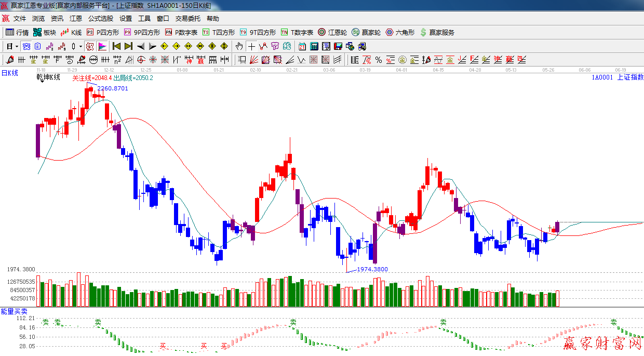Open the calendar date icon
Screen dimensions: 644x356
coord(302,46)
